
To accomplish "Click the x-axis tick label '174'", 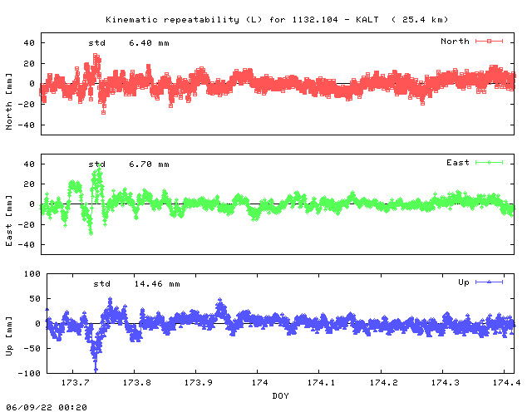I will (260, 383).
